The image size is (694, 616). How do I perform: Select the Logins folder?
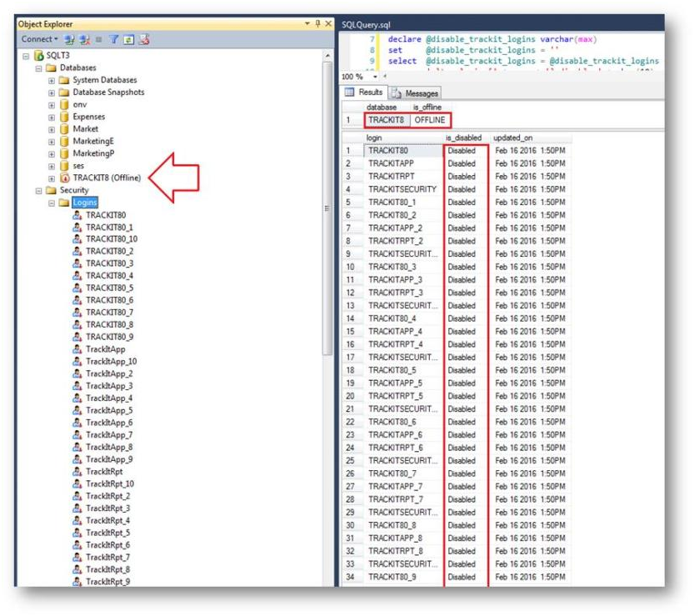pos(84,203)
